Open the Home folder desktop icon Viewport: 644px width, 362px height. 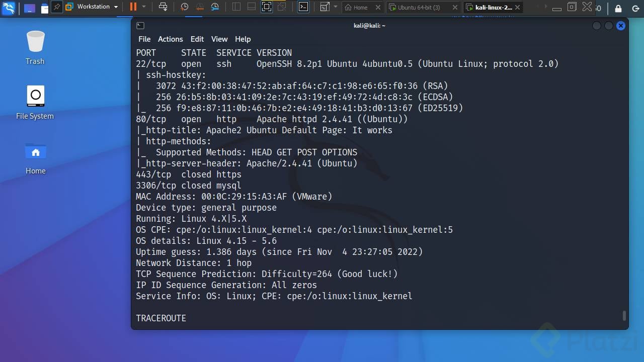click(x=36, y=158)
